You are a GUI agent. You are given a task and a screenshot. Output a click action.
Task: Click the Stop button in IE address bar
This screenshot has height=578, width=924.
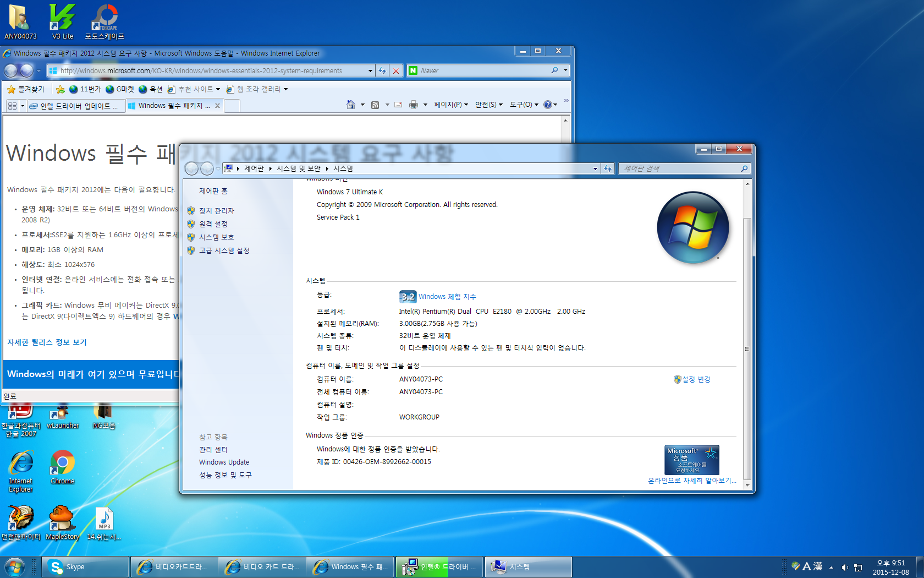396,70
